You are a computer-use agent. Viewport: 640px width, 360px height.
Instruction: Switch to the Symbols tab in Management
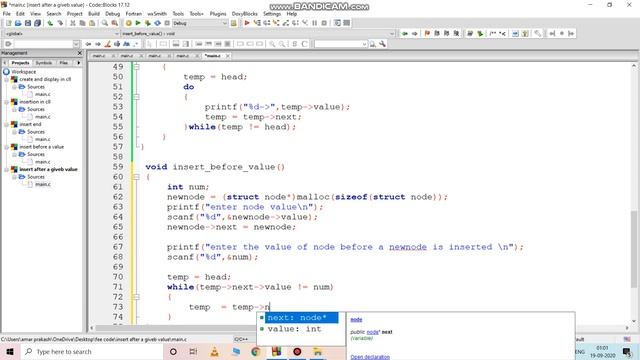44,63
